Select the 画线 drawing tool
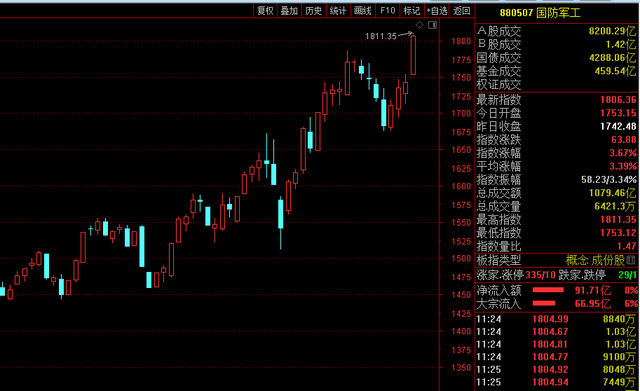Screen dimensions: 640x391 pos(362,11)
